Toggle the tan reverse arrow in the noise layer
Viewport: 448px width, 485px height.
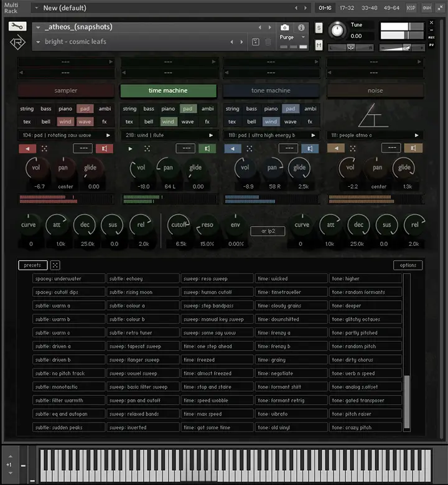[336, 148]
